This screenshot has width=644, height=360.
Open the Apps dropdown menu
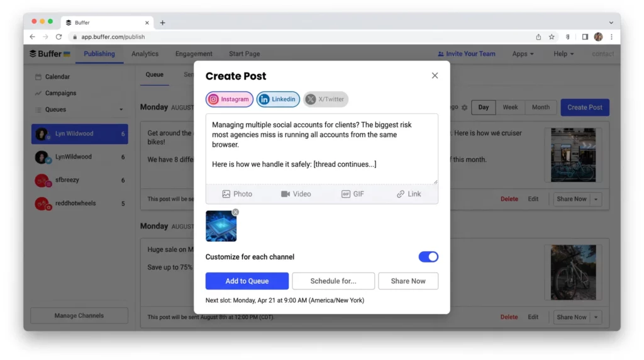pyautogui.click(x=523, y=54)
